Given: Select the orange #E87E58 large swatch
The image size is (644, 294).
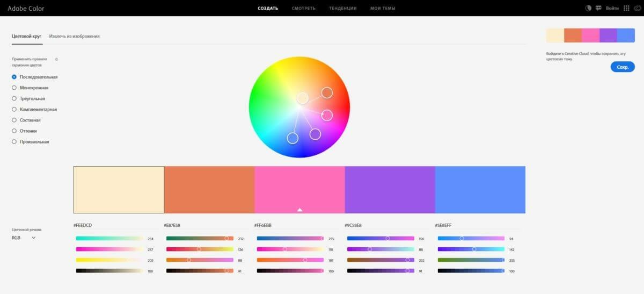Looking at the screenshot, I should (x=209, y=190).
